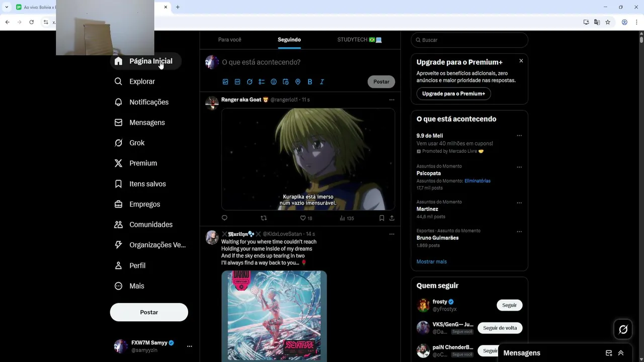The height and width of the screenshot is (362, 644).
Task: Bookmark this page with the star icon
Action: pos(608,22)
